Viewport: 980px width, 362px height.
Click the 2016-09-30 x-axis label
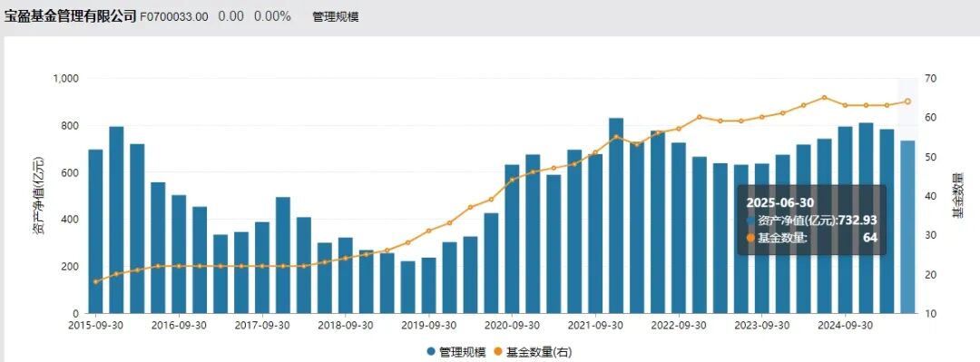point(179,326)
